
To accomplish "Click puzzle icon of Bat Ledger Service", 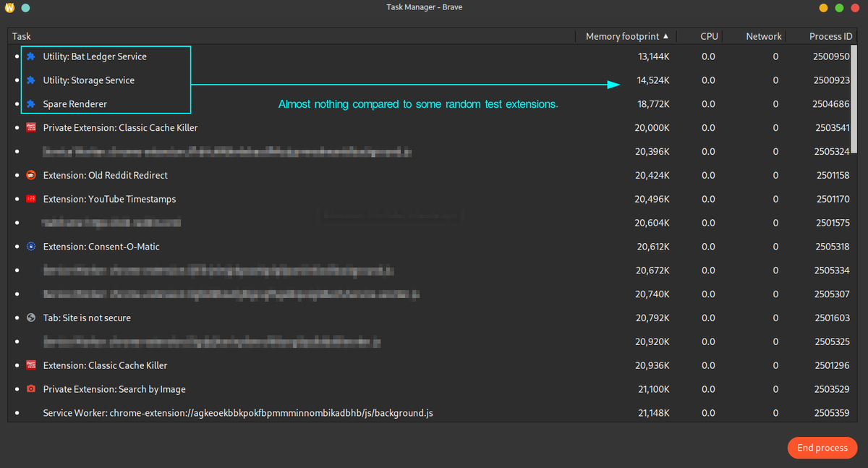I will pos(30,56).
